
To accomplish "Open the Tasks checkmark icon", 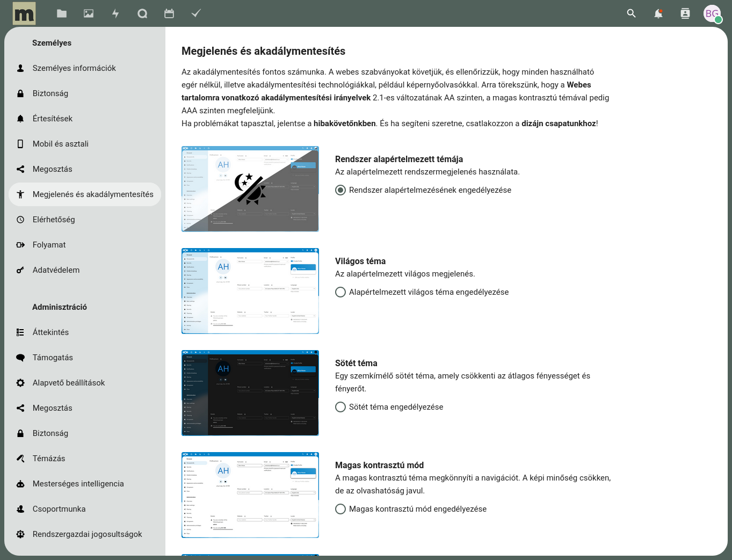I will click(x=196, y=13).
